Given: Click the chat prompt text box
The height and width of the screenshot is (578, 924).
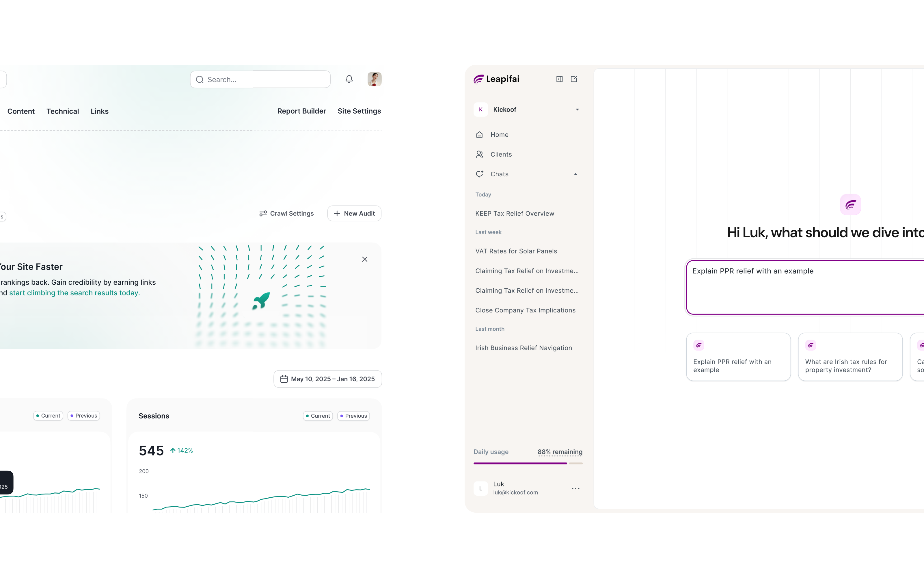Looking at the screenshot, I should tap(806, 288).
